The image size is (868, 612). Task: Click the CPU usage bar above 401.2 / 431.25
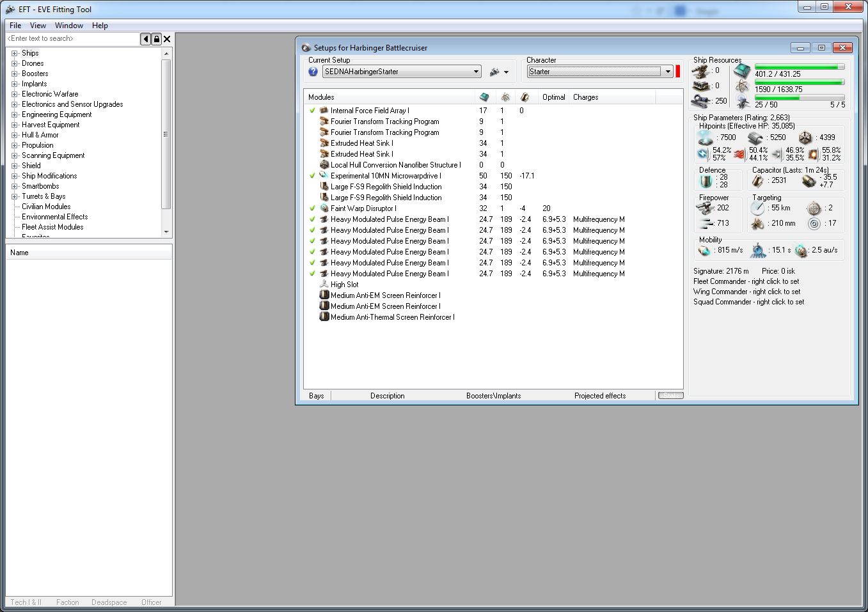click(x=800, y=67)
